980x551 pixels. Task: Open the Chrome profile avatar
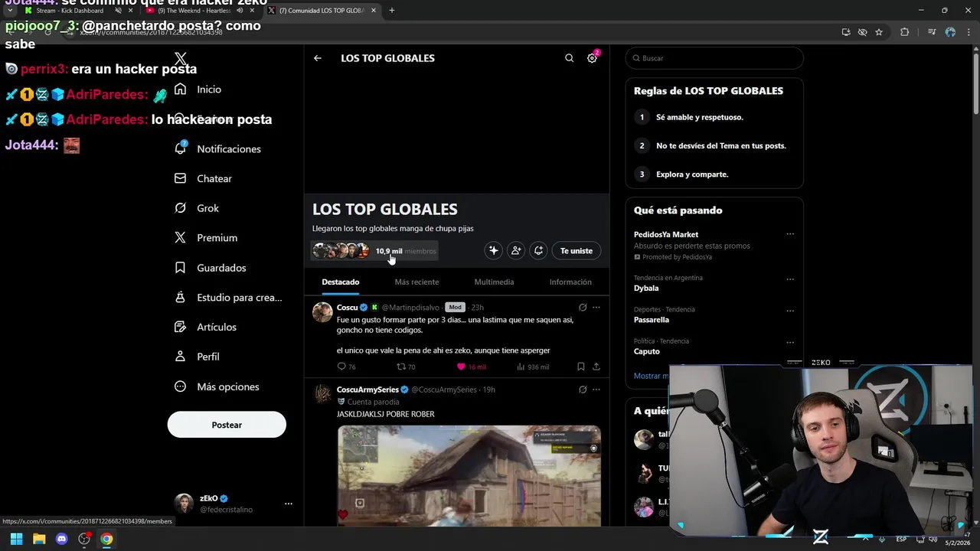950,32
